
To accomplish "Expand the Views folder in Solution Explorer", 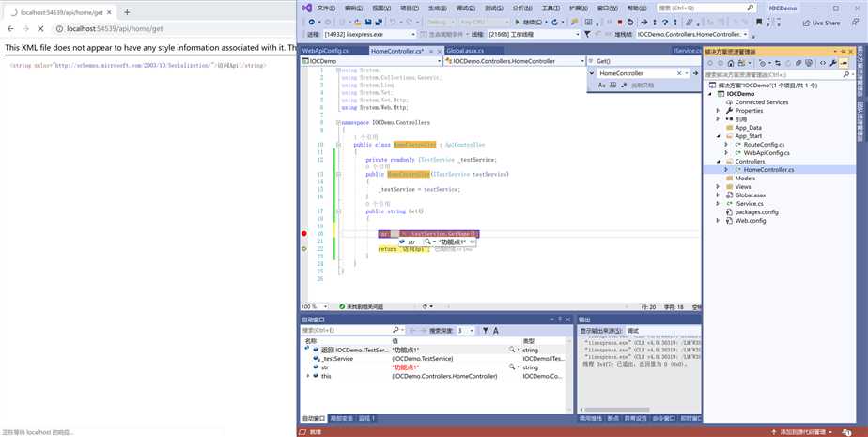I will (x=718, y=187).
